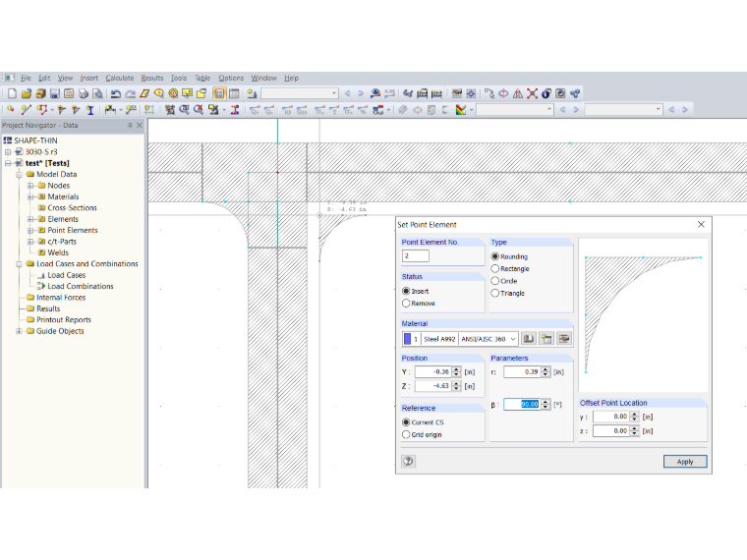Select the Insert status radio button

pos(406,291)
